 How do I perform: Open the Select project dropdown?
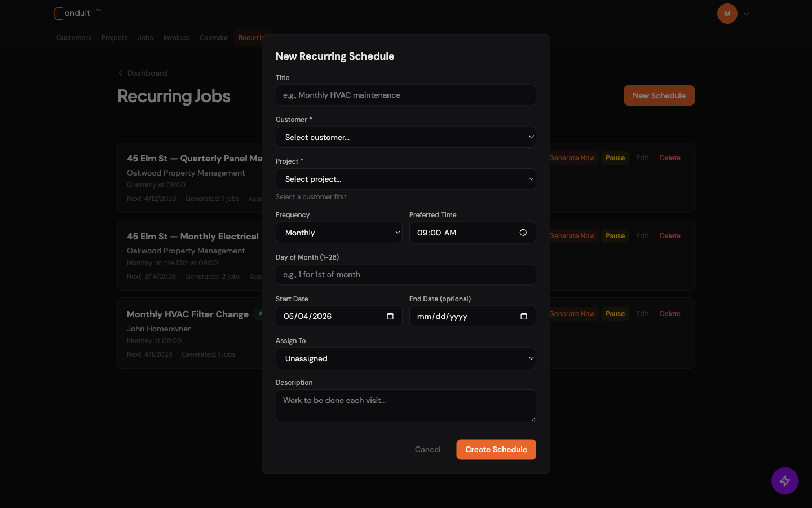pyautogui.click(x=406, y=179)
